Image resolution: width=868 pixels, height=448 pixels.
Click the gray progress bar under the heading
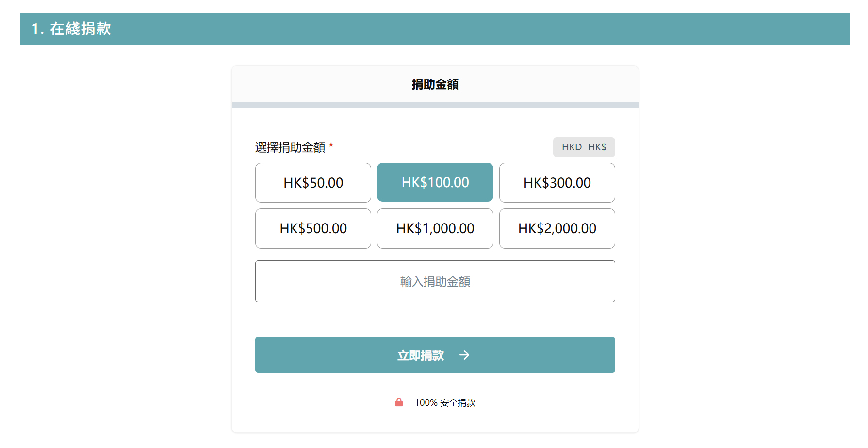[x=435, y=105]
